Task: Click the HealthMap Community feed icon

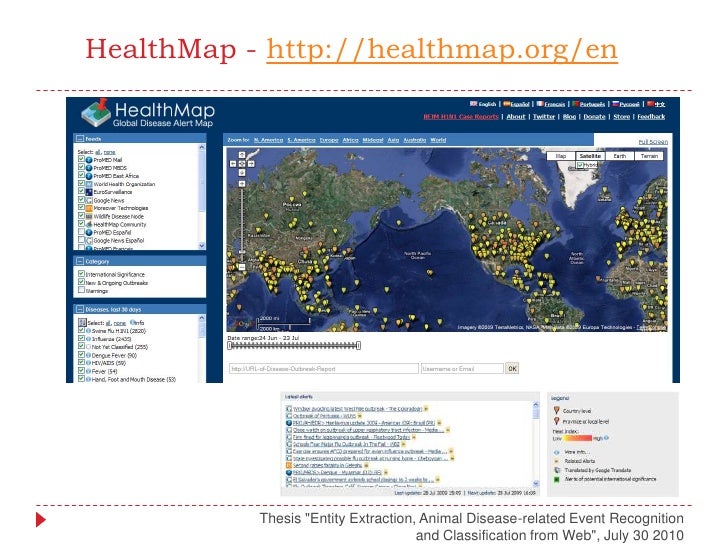Action: tap(89, 224)
